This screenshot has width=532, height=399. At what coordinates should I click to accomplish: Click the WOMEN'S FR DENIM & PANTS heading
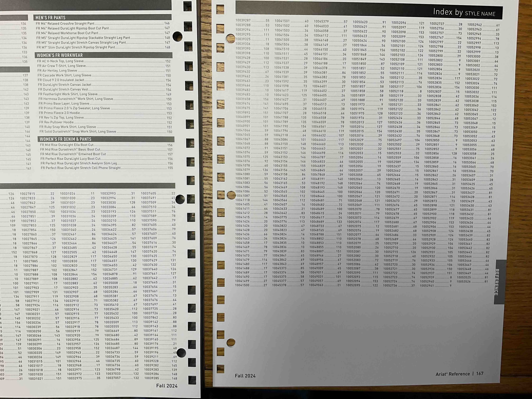pyautogui.click(x=65, y=139)
